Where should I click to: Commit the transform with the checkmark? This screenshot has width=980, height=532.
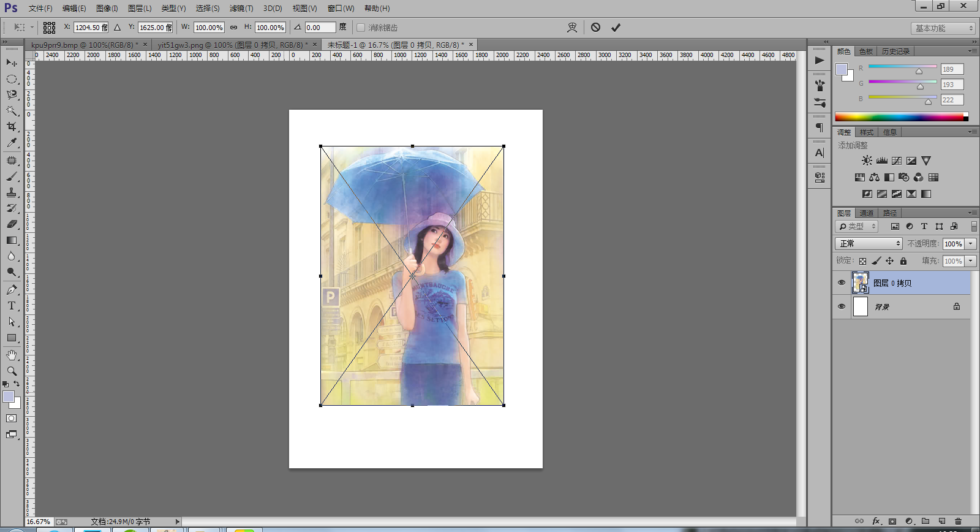point(616,28)
